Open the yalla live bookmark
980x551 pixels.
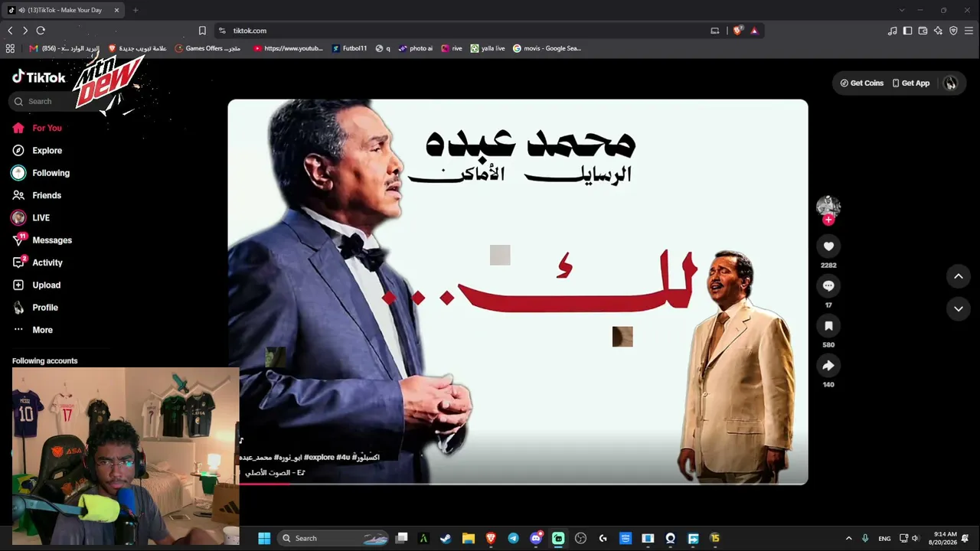click(488, 48)
